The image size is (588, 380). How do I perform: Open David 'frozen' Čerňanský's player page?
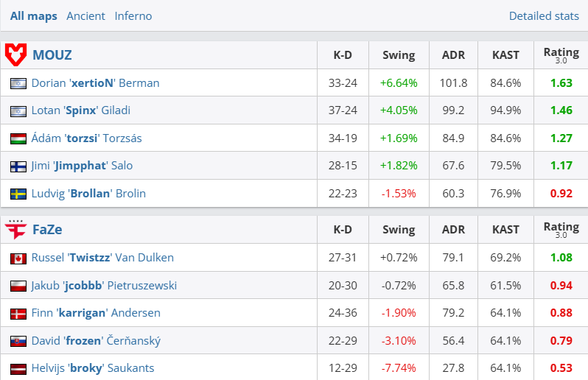(x=96, y=341)
